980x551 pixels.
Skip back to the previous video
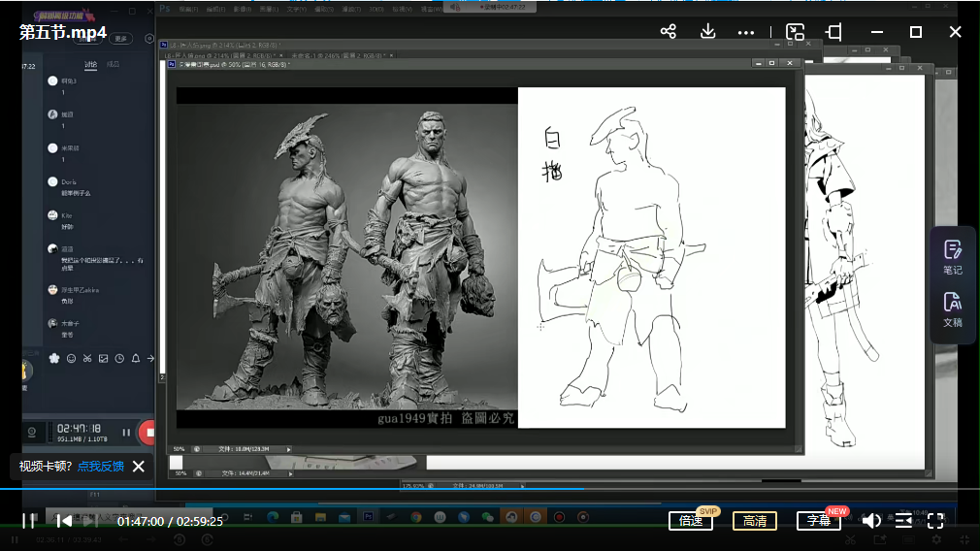click(x=63, y=520)
